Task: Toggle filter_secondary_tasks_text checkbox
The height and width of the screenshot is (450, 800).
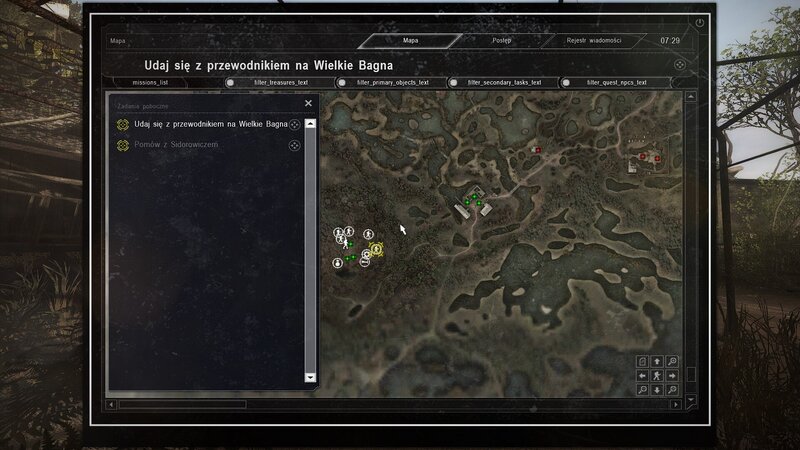Action: pos(455,83)
